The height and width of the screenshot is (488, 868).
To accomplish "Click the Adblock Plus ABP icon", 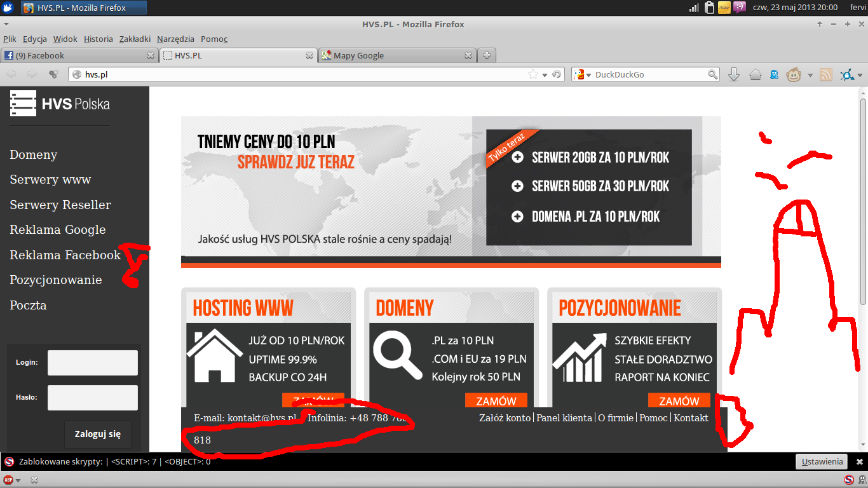I will [8, 480].
